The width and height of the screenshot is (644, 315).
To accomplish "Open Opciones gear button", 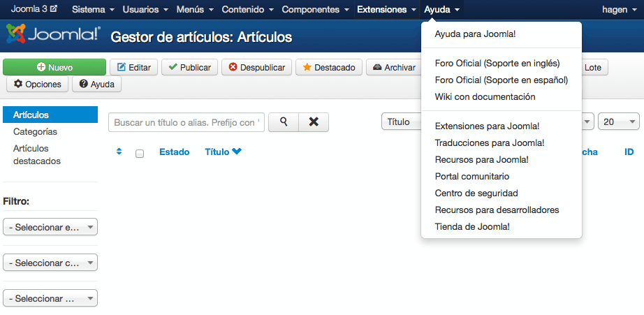I will coord(38,85).
